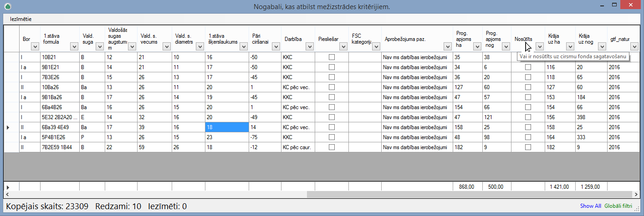Open the Darbība column filter dropdown

click(x=311, y=46)
